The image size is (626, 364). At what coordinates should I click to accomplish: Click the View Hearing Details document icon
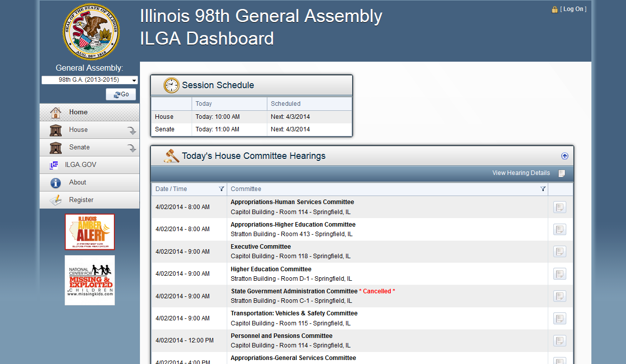coord(562,173)
